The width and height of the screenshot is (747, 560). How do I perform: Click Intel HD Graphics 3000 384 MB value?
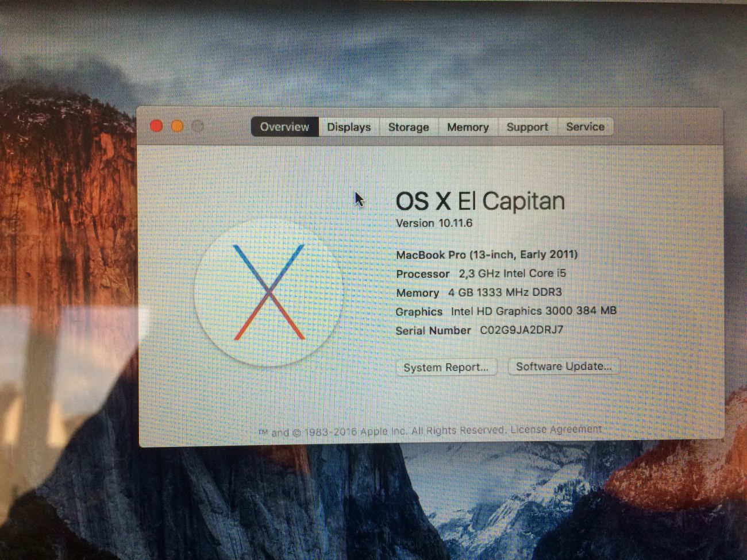pos(533,311)
